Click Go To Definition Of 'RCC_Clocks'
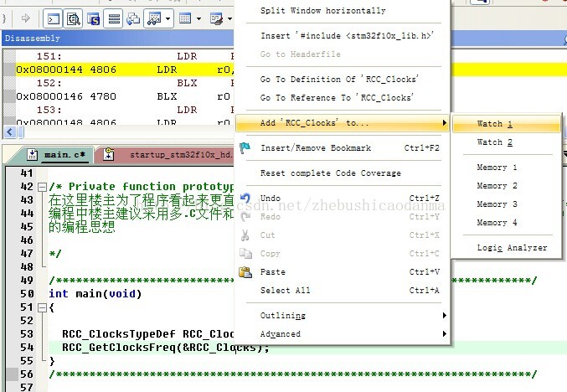The height and width of the screenshot is (392, 567). (339, 80)
